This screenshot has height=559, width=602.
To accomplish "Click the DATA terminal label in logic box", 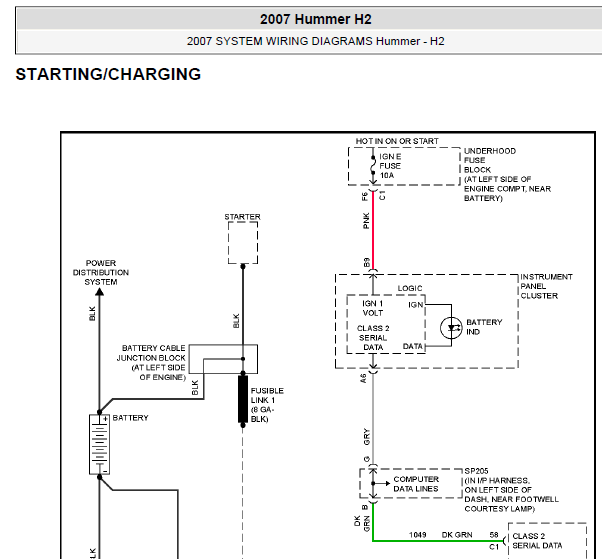I will click(412, 346).
